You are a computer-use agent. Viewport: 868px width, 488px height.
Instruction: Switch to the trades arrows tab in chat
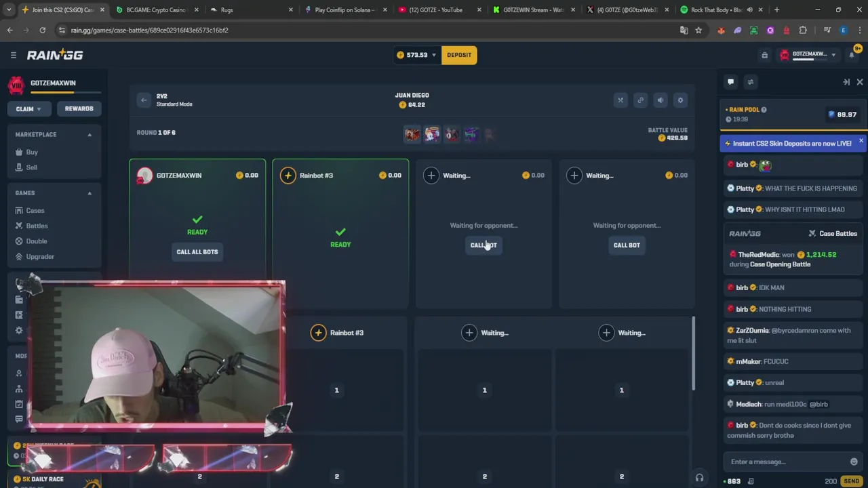[750, 82]
